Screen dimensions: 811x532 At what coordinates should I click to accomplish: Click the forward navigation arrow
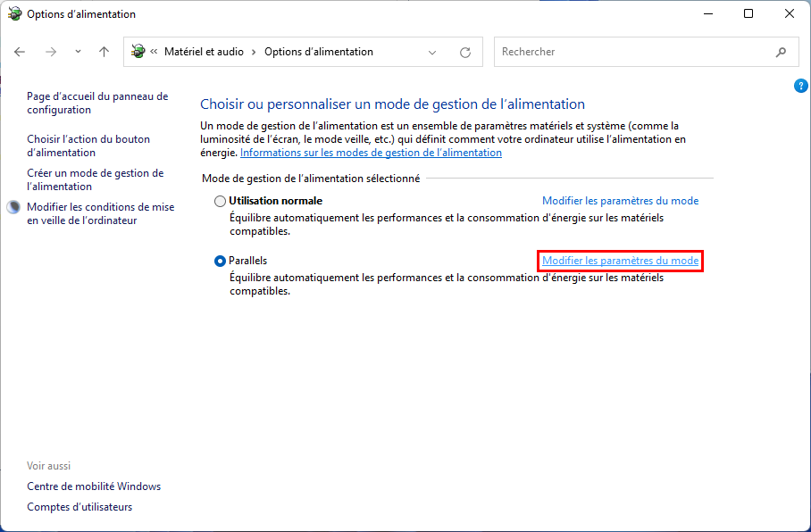pyautogui.click(x=51, y=52)
